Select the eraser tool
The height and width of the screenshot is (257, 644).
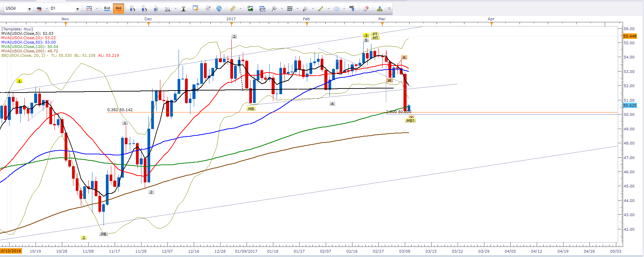click(x=366, y=8)
